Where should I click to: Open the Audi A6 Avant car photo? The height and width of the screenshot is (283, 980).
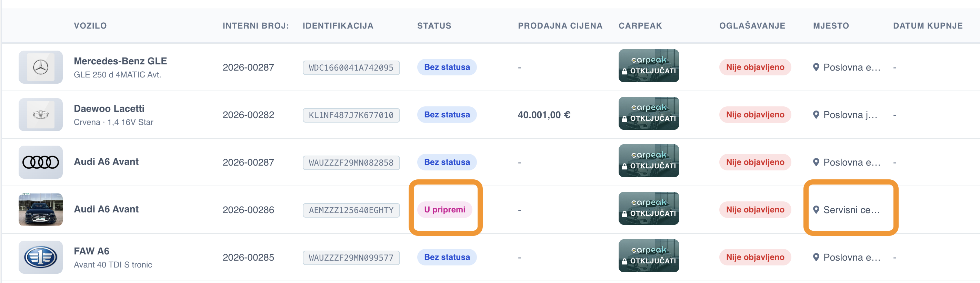[40, 210]
